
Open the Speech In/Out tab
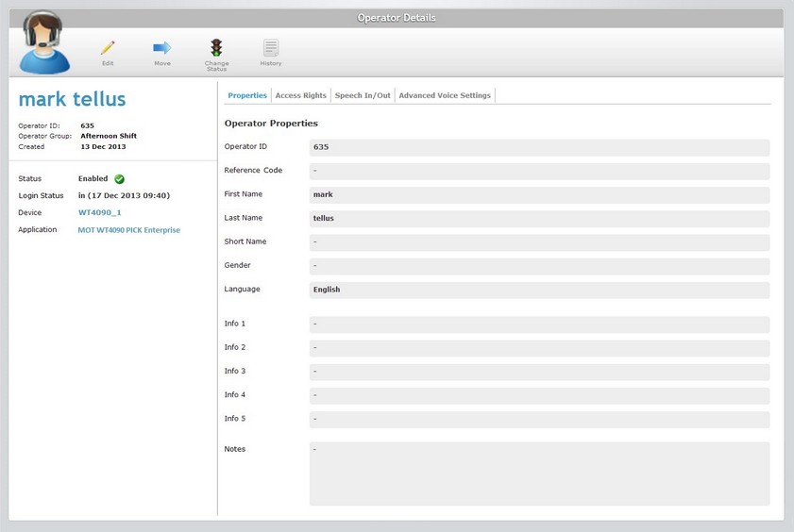click(x=363, y=95)
